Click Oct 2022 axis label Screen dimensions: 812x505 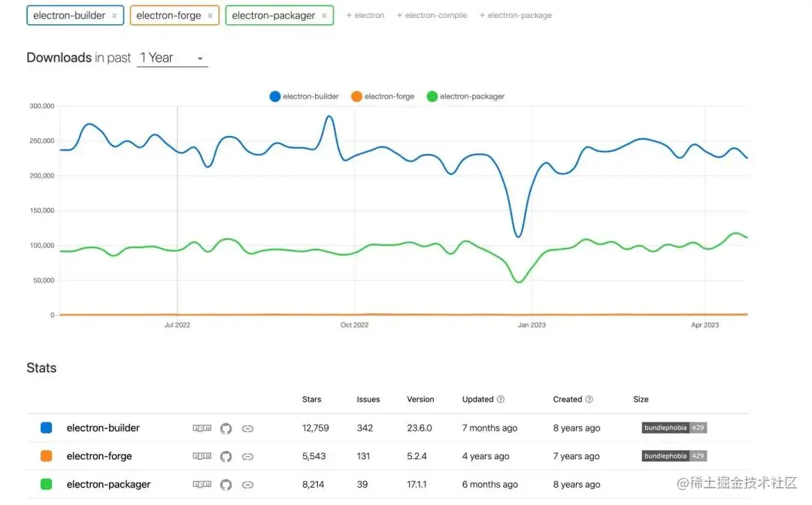[354, 325]
